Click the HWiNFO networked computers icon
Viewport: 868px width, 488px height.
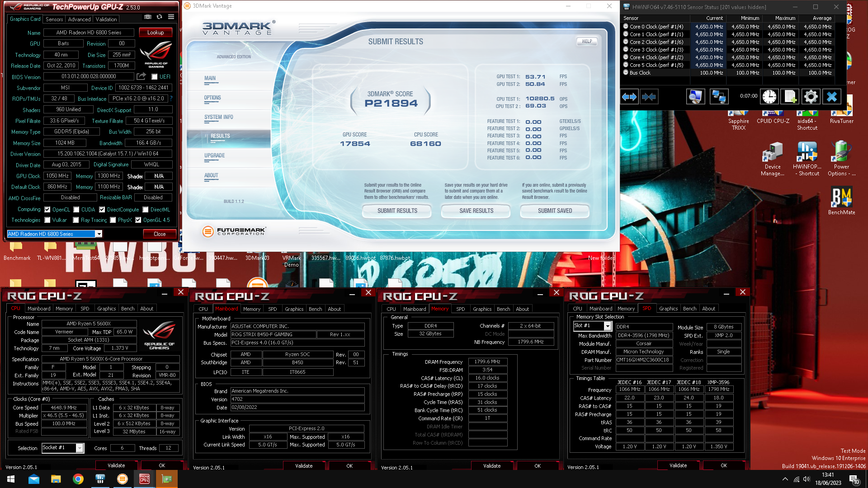point(718,97)
